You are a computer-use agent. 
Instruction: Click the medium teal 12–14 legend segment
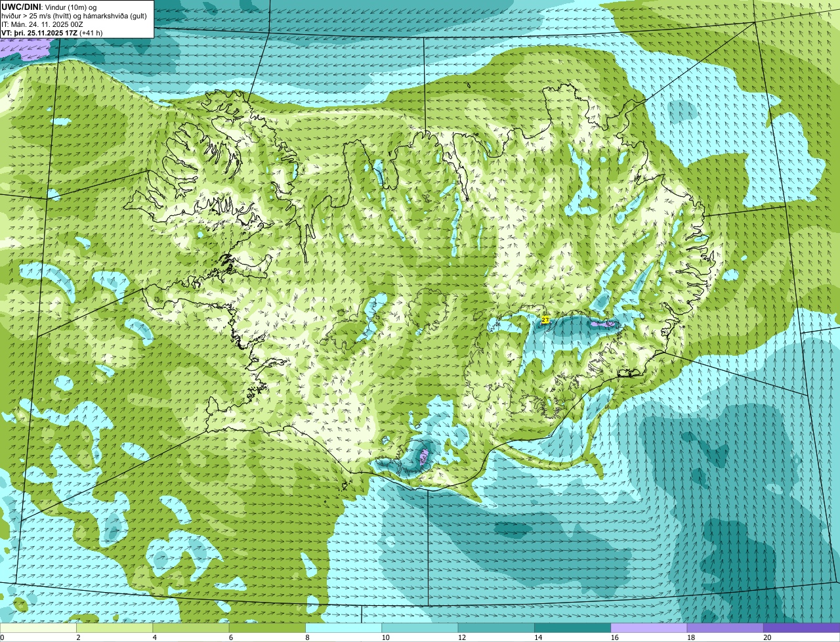click(496, 628)
